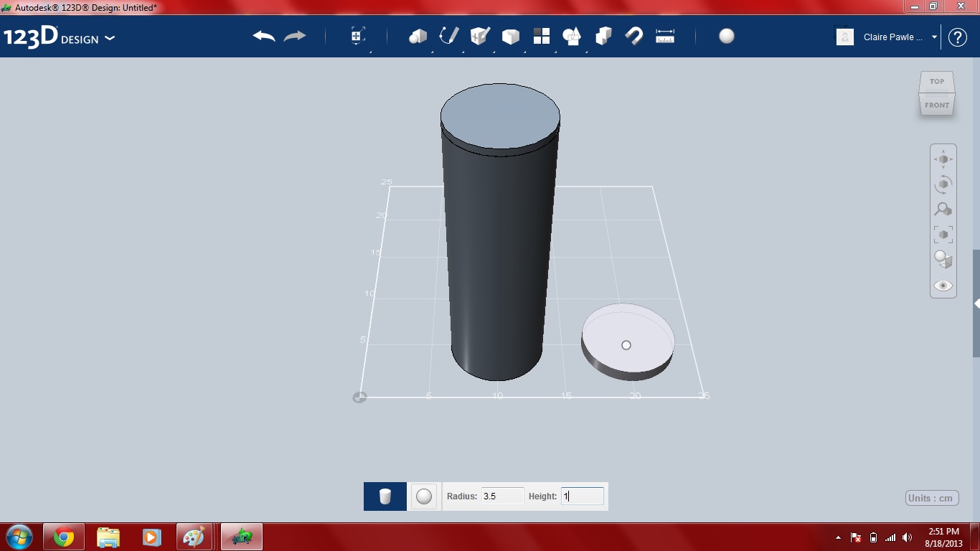
Task: Open the Material sphere tool
Action: (x=727, y=36)
